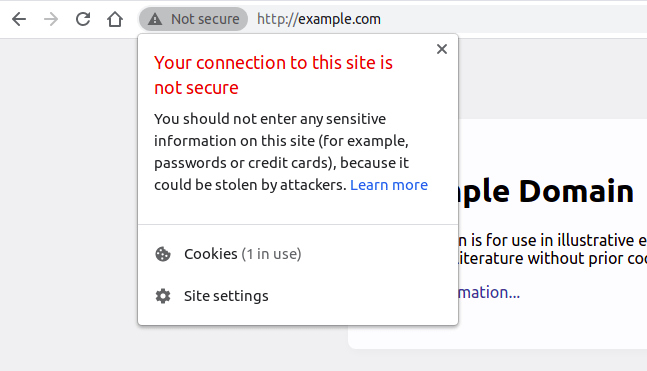
Task: Open Site settings from the popup
Action: tap(298, 296)
